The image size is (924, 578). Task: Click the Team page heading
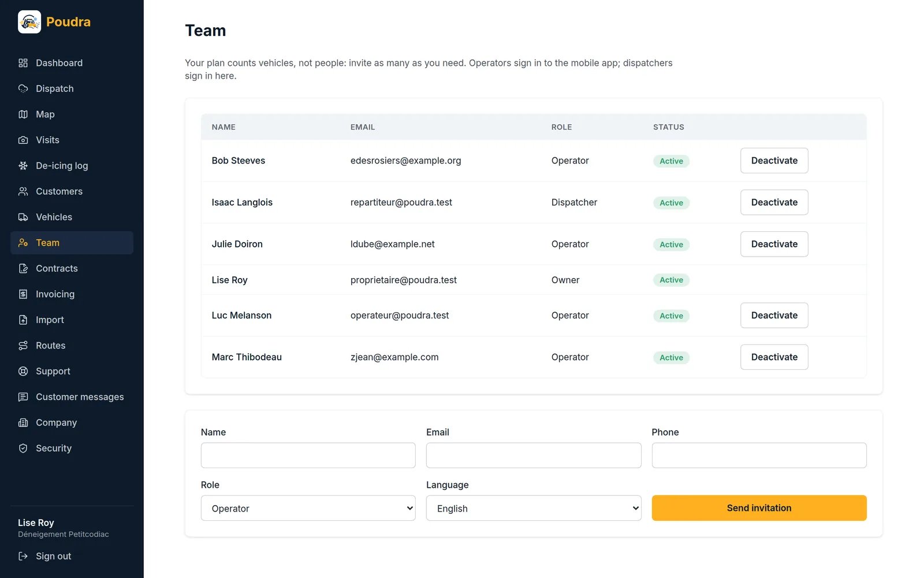click(206, 31)
